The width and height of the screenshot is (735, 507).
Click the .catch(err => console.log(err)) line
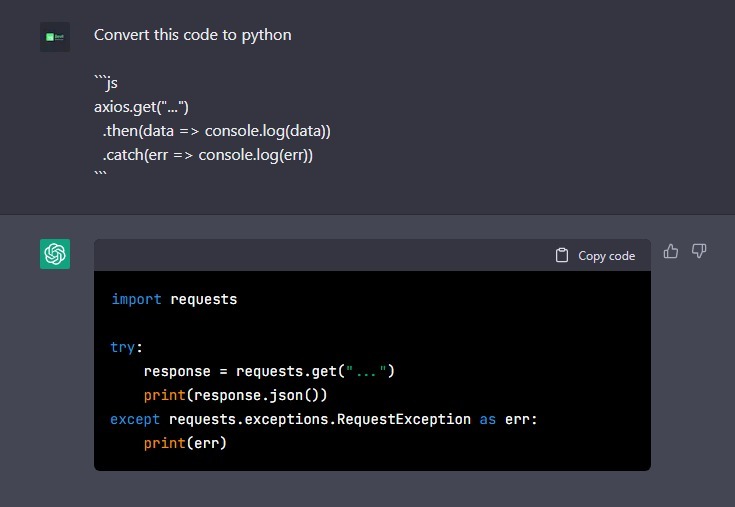coord(208,155)
